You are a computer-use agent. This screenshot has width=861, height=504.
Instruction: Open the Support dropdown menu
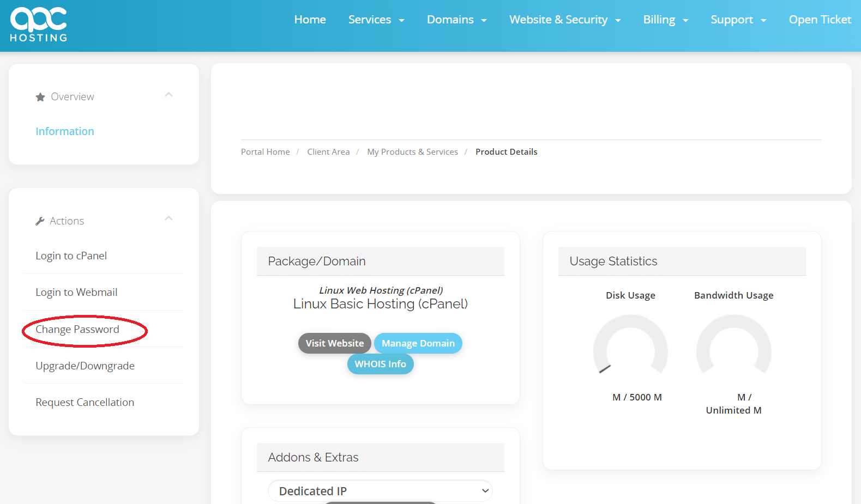coord(738,20)
